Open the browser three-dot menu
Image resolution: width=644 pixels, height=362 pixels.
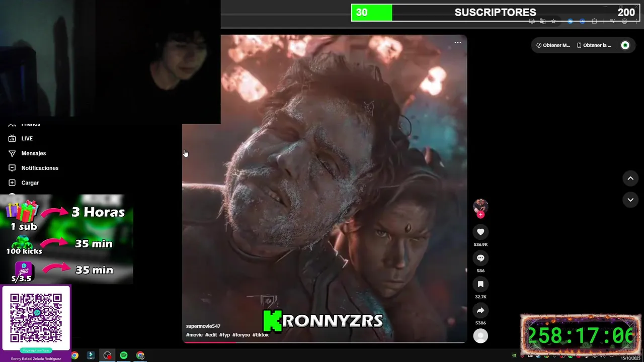tap(636, 21)
